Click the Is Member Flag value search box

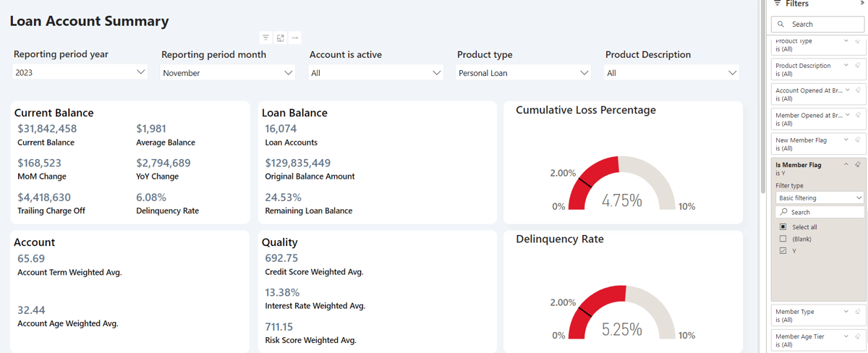pyautogui.click(x=819, y=212)
